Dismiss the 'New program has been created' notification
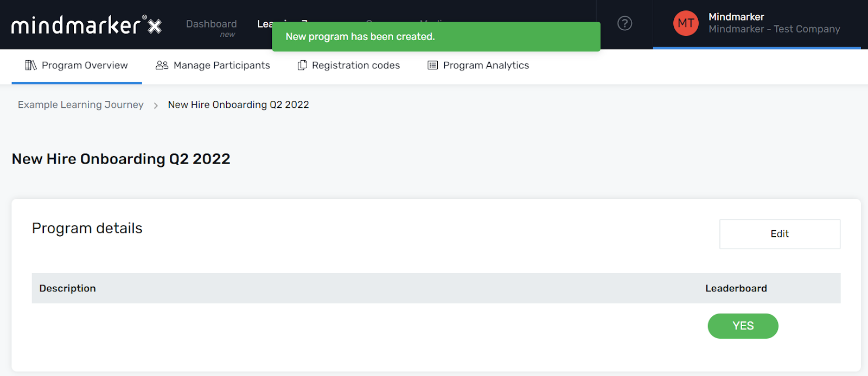 click(436, 36)
